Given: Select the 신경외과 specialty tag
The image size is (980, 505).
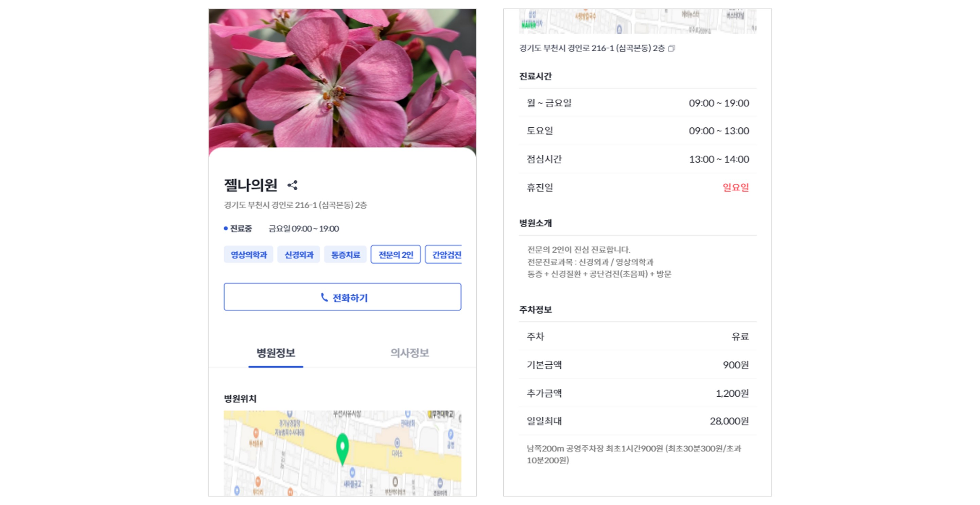Looking at the screenshot, I should [x=299, y=254].
